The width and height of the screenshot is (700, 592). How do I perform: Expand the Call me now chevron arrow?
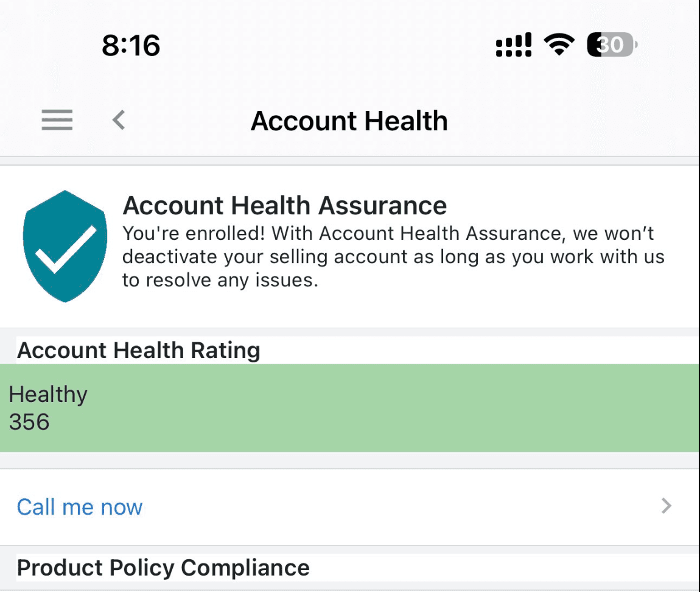click(667, 506)
